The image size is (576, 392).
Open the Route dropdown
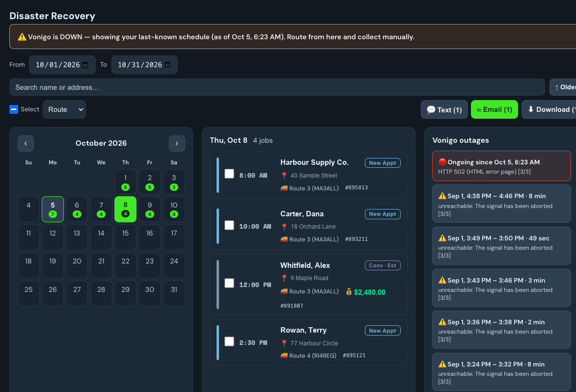(64, 109)
